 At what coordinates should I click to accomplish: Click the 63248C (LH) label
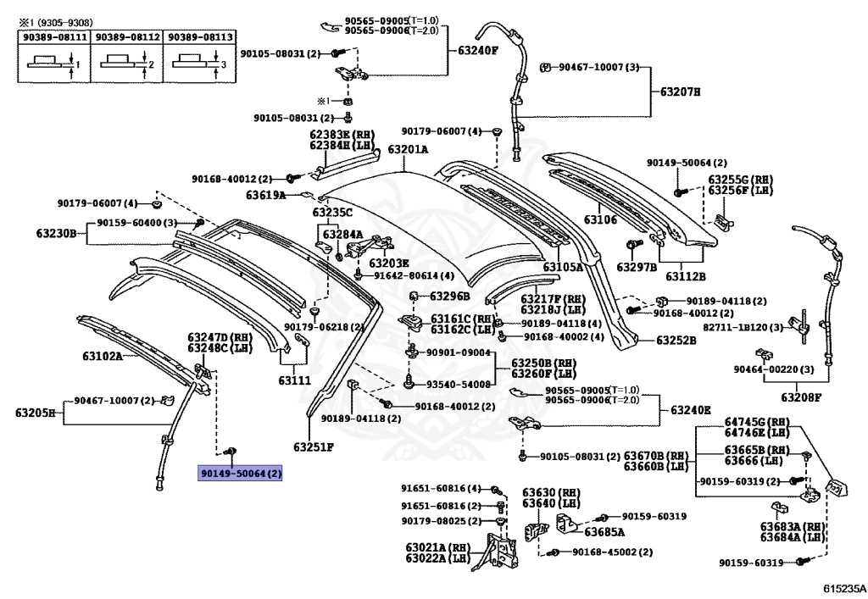(x=220, y=348)
